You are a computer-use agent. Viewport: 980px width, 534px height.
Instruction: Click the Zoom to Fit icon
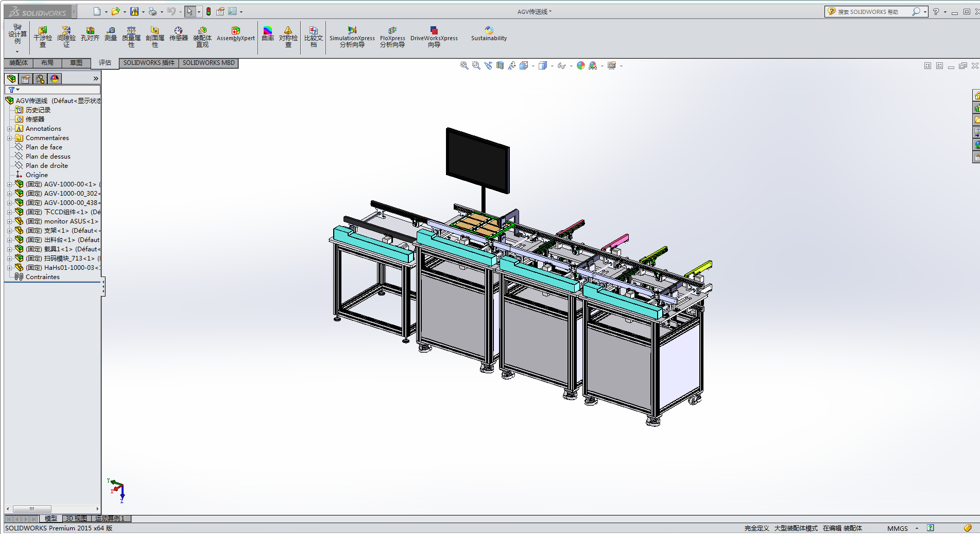[464, 65]
